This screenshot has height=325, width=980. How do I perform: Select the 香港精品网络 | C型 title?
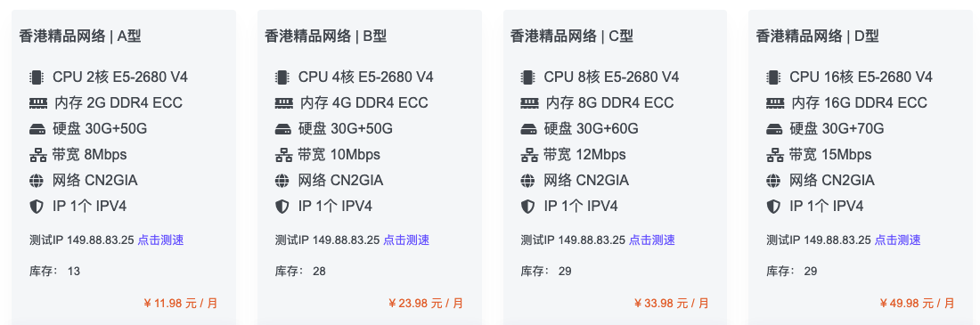point(572,37)
